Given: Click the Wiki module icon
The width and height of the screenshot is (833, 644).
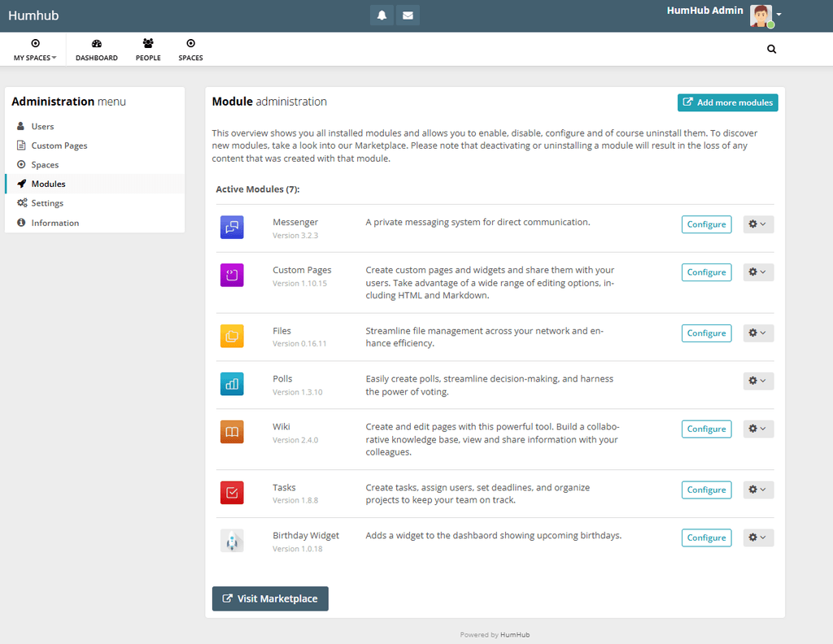Looking at the screenshot, I should point(232,432).
